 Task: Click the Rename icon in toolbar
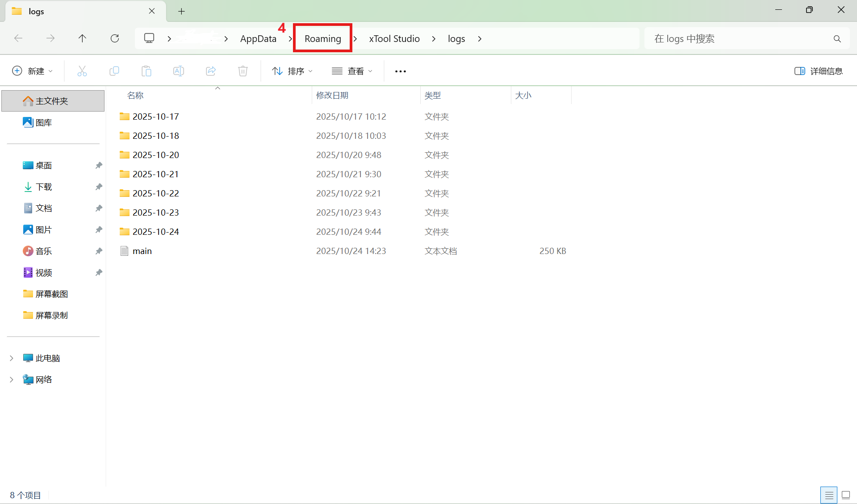point(179,71)
